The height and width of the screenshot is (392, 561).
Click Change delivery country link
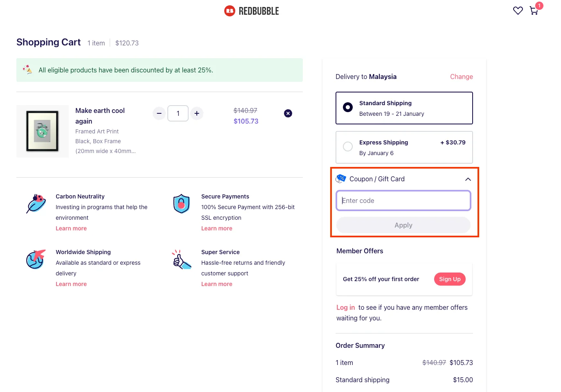click(x=461, y=77)
